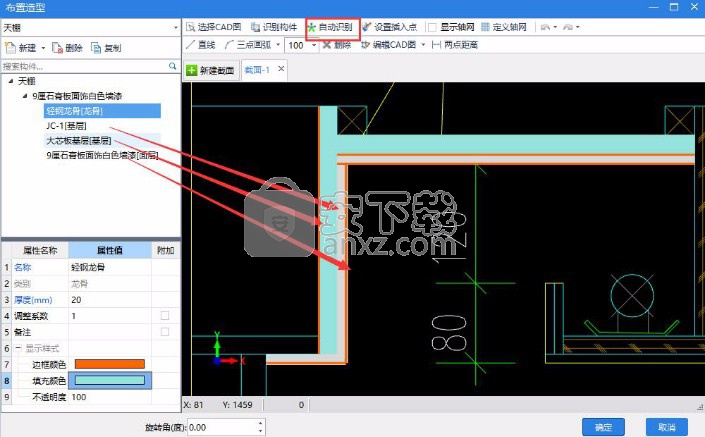Click the 新建 new component icon
705x437 pixels.
pyautogui.click(x=10, y=48)
